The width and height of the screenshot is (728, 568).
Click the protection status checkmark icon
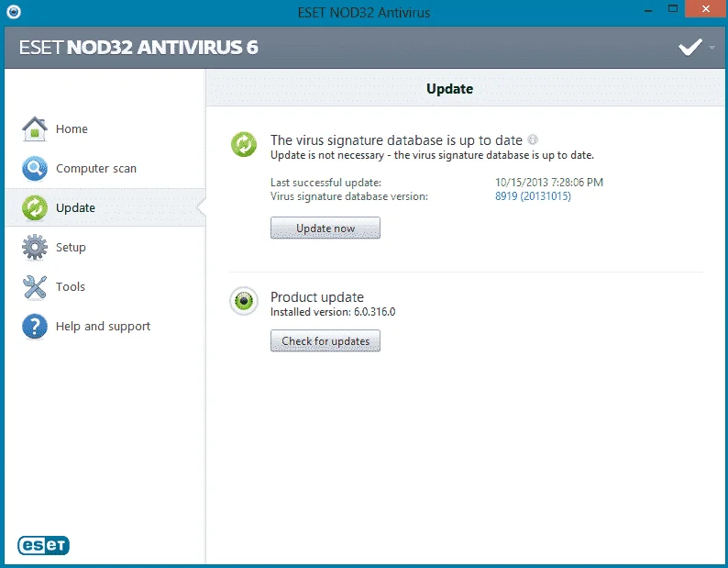[689, 48]
